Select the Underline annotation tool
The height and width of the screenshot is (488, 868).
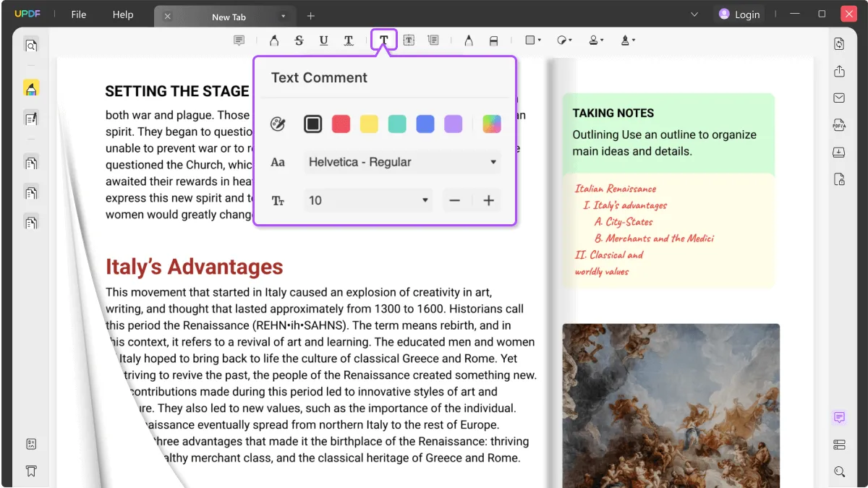[323, 40]
